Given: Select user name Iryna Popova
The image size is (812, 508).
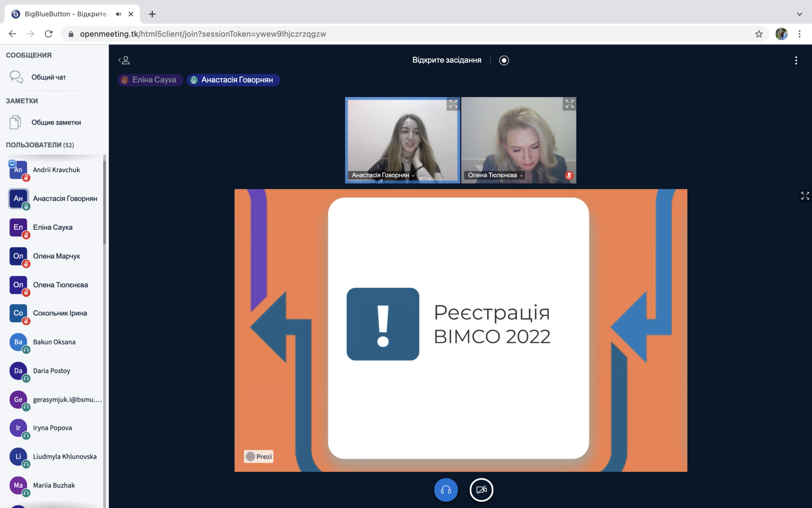Looking at the screenshot, I should [52, 428].
